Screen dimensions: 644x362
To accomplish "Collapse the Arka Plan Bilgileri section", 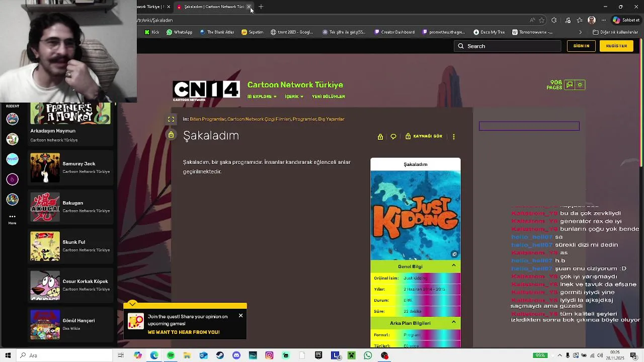I will [453, 322].
